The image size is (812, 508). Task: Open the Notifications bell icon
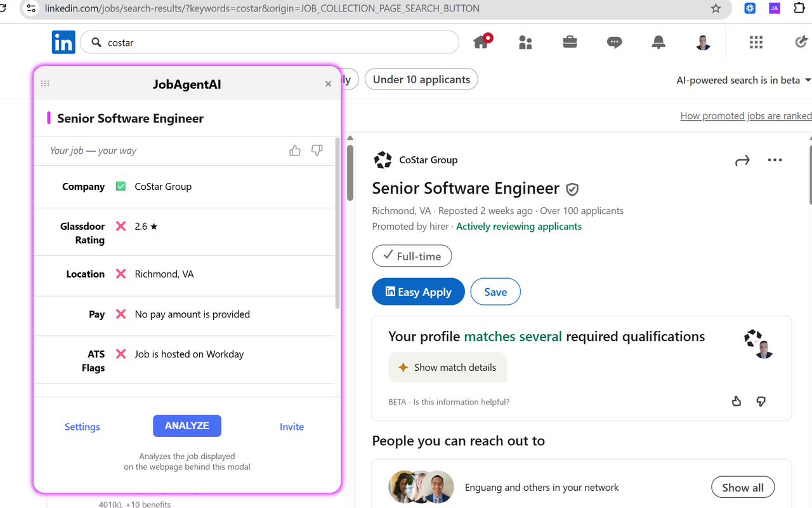tap(658, 43)
